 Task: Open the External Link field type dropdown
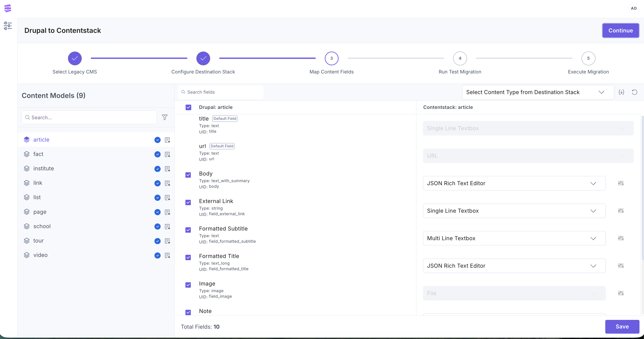point(514,211)
